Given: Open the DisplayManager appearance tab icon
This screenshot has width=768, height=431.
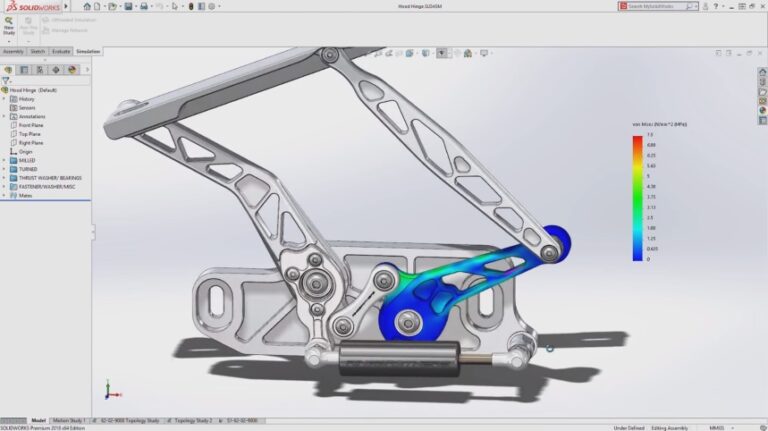Looking at the screenshot, I should click(72, 70).
